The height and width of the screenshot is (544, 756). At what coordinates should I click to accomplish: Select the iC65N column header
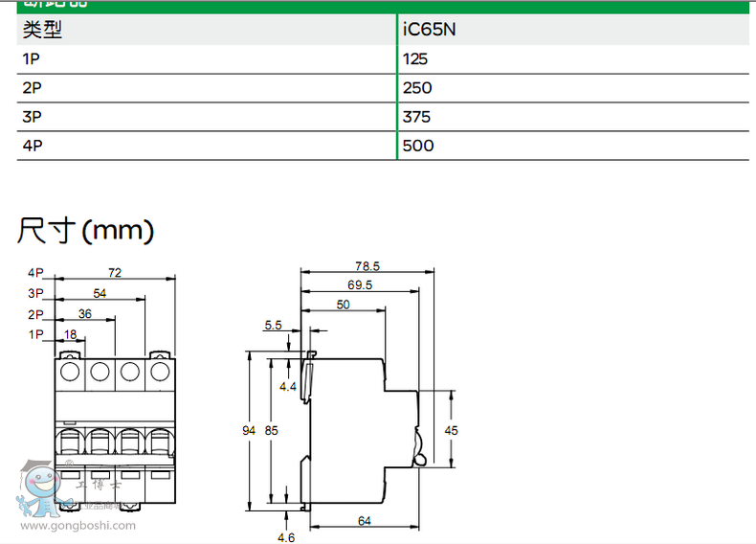point(430,30)
